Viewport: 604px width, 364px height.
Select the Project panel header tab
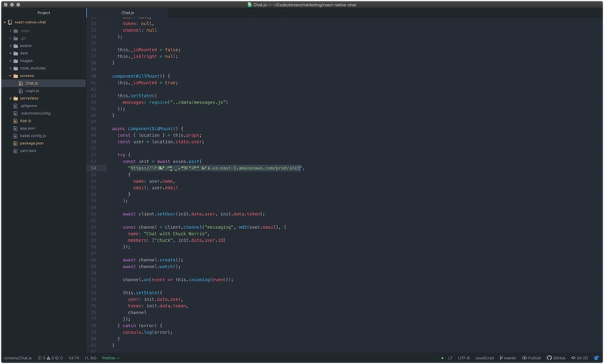pos(44,13)
